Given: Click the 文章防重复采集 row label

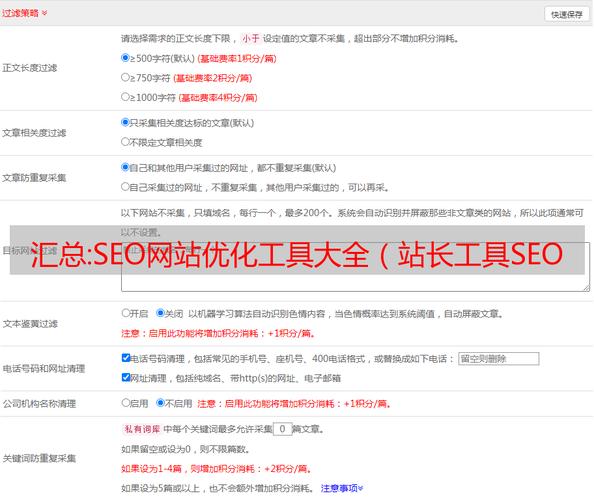Looking at the screenshot, I should [x=34, y=178].
